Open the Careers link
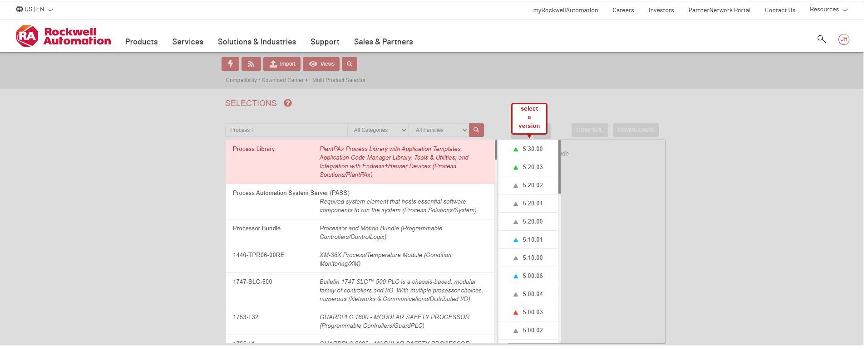Viewport: 868px width, 350px height. [x=623, y=10]
